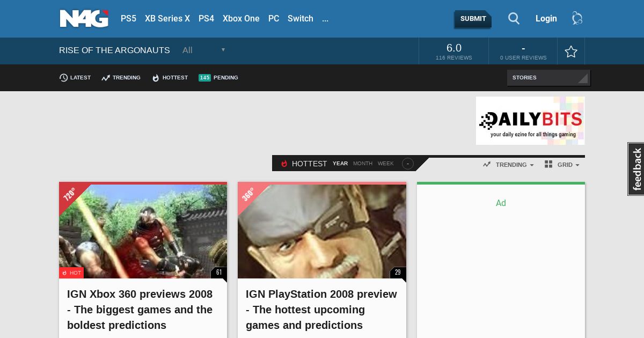This screenshot has height=338, width=644.
Task: Click the red flame icon in Hottest header
Action: [284, 164]
